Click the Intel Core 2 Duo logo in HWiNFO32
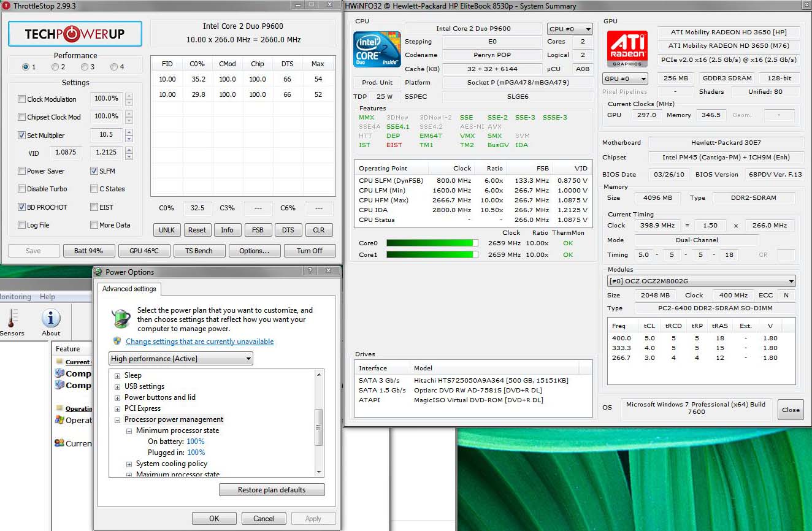This screenshot has height=531, width=812. [x=377, y=50]
